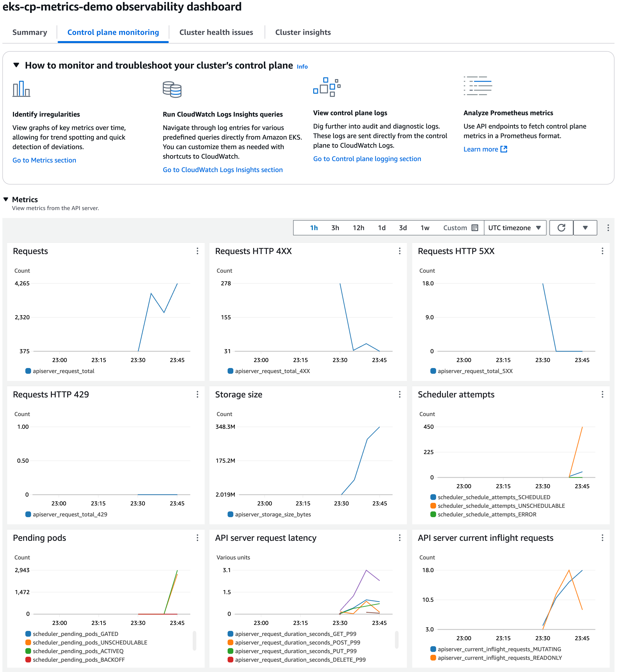Open the Pending pods chart kebab menu
Image resolution: width=618 pixels, height=672 pixels.
pos(197,538)
